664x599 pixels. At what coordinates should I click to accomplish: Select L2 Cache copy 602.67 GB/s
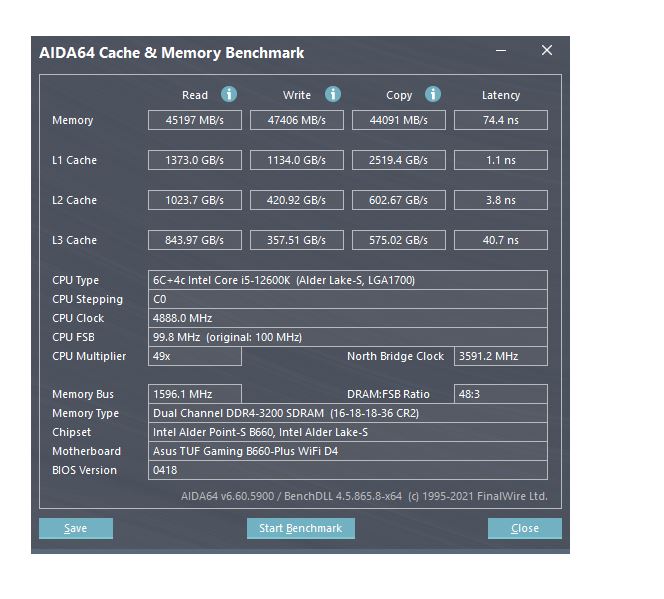coord(399,200)
